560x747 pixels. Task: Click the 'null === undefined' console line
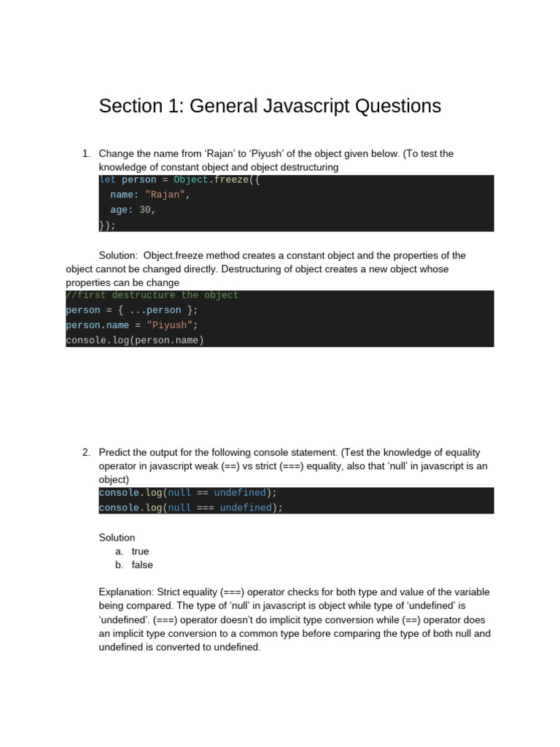pos(190,508)
